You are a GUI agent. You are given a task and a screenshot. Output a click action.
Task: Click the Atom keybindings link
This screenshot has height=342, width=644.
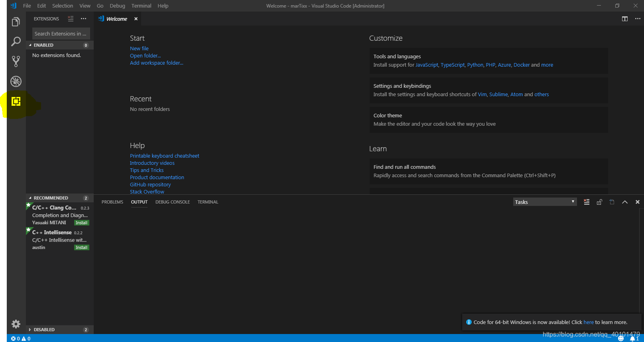point(516,94)
